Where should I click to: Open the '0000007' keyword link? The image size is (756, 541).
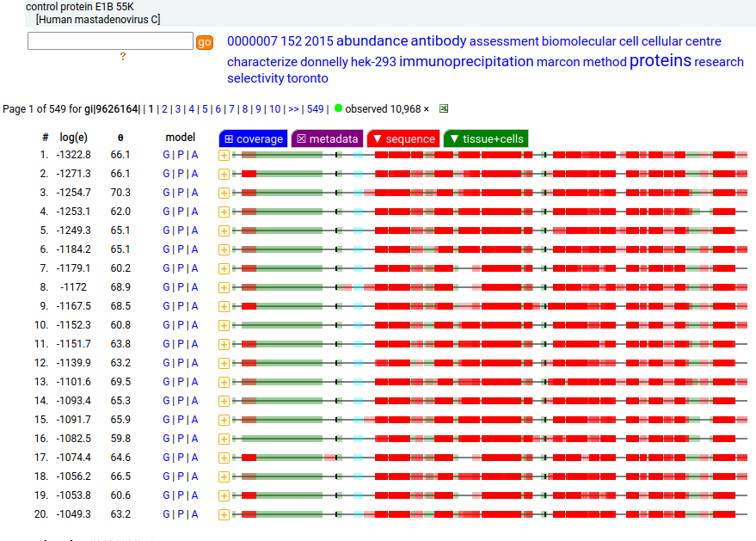(x=252, y=41)
